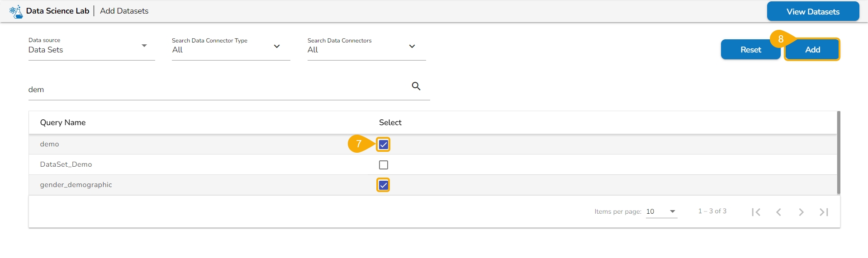The height and width of the screenshot is (258, 868).
Task: Click the dataset search input field
Action: 217,89
